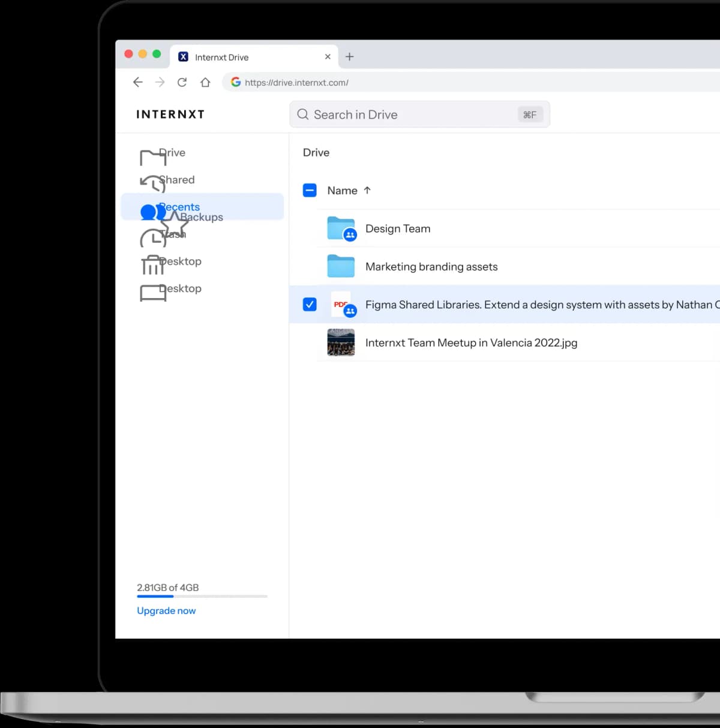The height and width of the screenshot is (728, 720).
Task: Open Shared in the sidebar
Action: pos(177,179)
